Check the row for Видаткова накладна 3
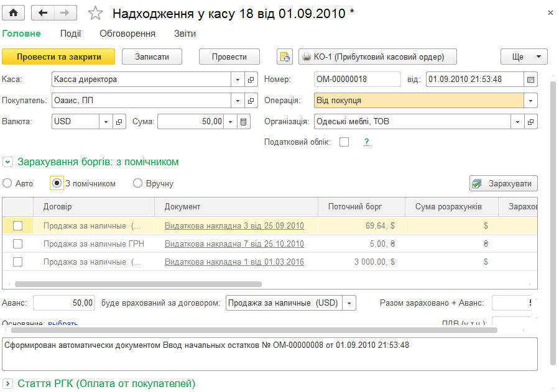 point(17,226)
